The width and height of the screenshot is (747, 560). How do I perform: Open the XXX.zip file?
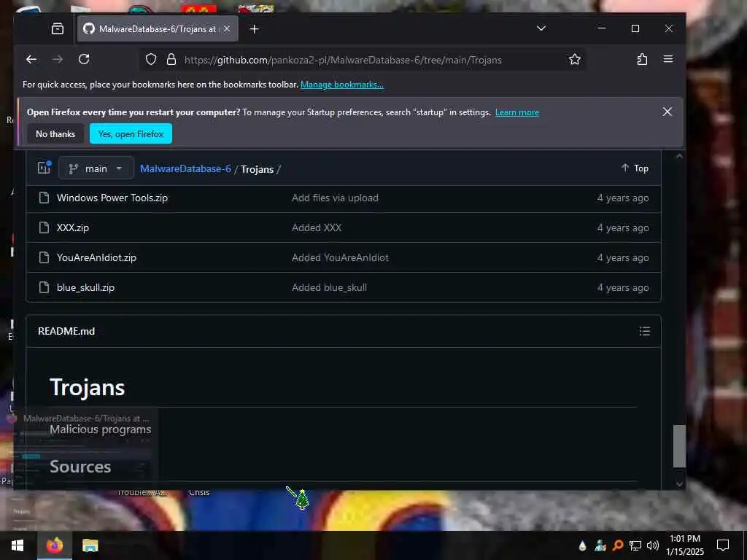tap(73, 227)
